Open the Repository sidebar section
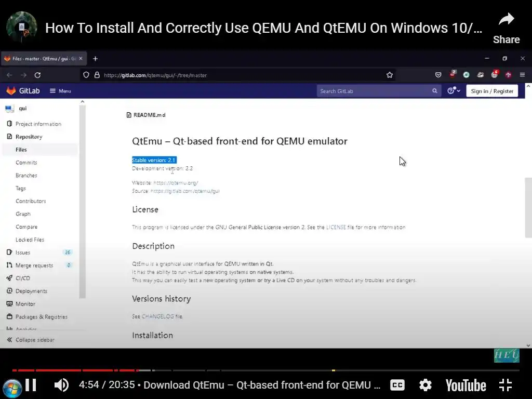 pyautogui.click(x=29, y=137)
